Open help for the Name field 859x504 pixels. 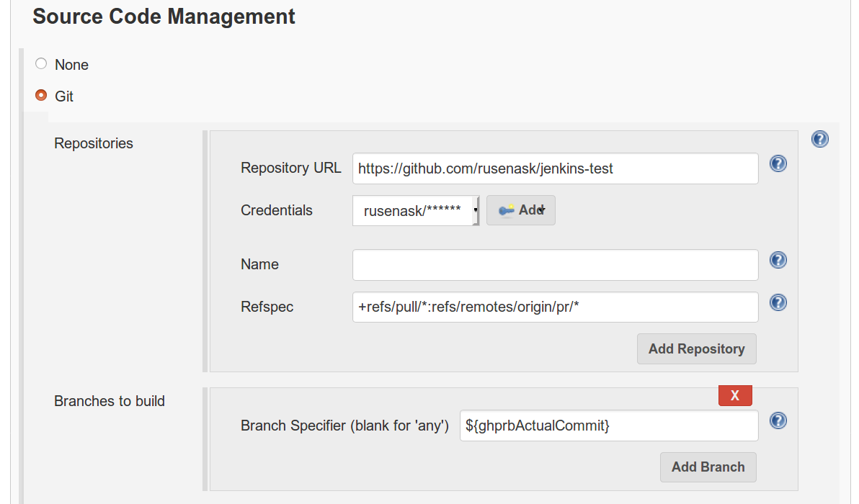[778, 260]
